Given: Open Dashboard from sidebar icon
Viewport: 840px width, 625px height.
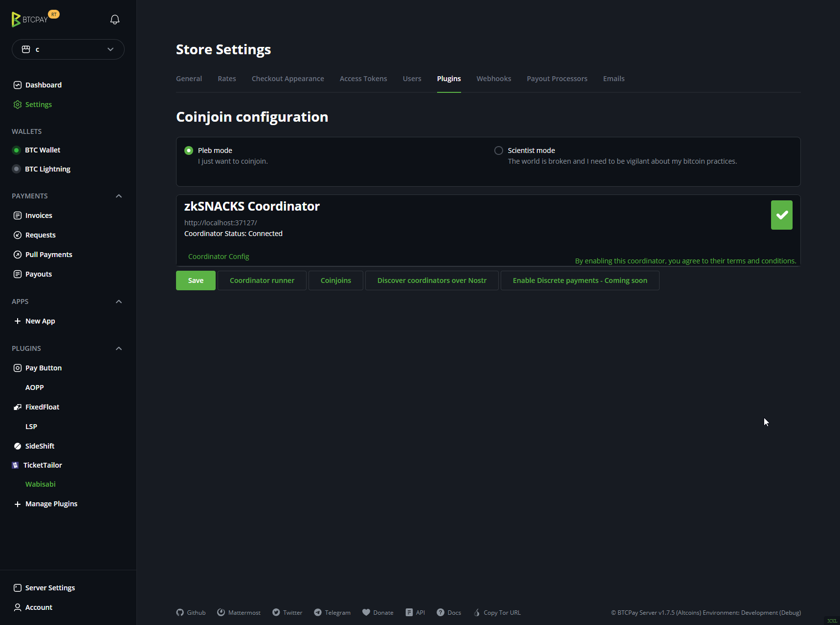Looking at the screenshot, I should [x=18, y=85].
